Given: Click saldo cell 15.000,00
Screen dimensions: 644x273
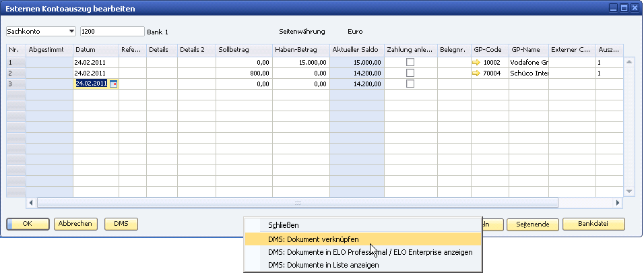Looking at the screenshot, I should click(357, 63).
